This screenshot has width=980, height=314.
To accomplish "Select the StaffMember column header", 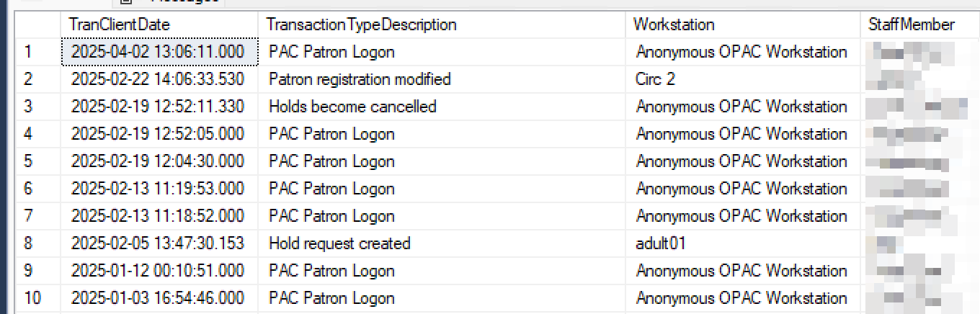I will (920, 24).
